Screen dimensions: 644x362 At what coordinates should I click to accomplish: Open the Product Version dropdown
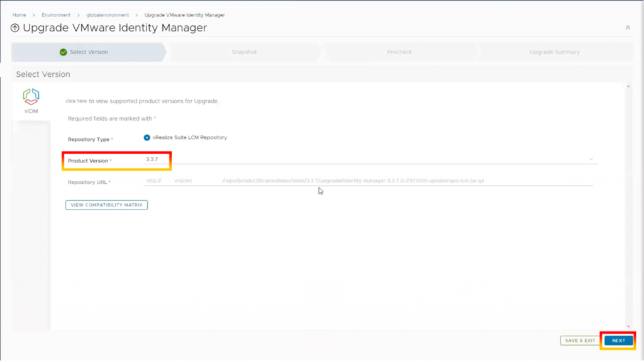pos(370,159)
